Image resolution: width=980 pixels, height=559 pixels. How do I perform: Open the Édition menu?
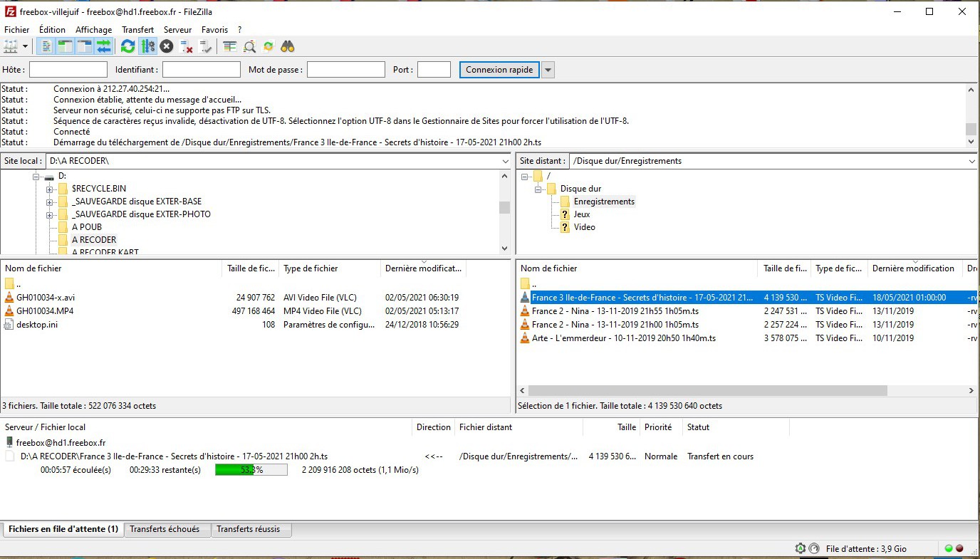52,30
